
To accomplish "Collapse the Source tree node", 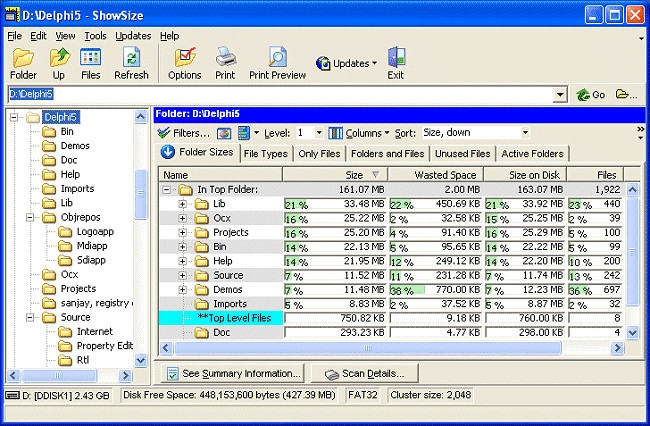I will (x=30, y=317).
